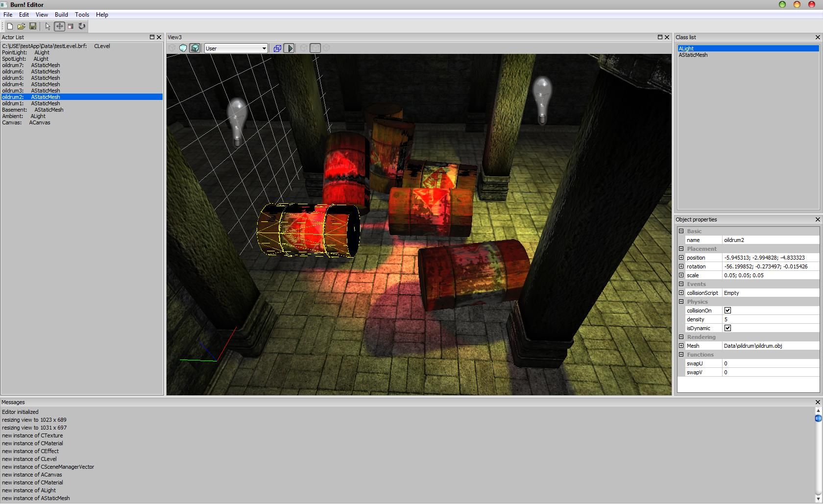Select the move tool
Image resolution: width=823 pixels, height=504 pixels.
tap(59, 26)
